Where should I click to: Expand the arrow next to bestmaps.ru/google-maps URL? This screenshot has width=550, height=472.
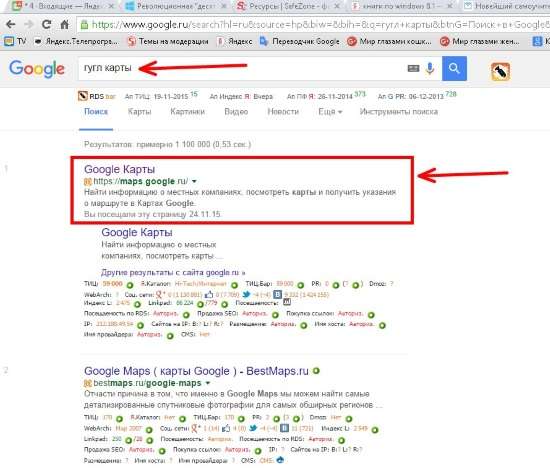(x=208, y=383)
